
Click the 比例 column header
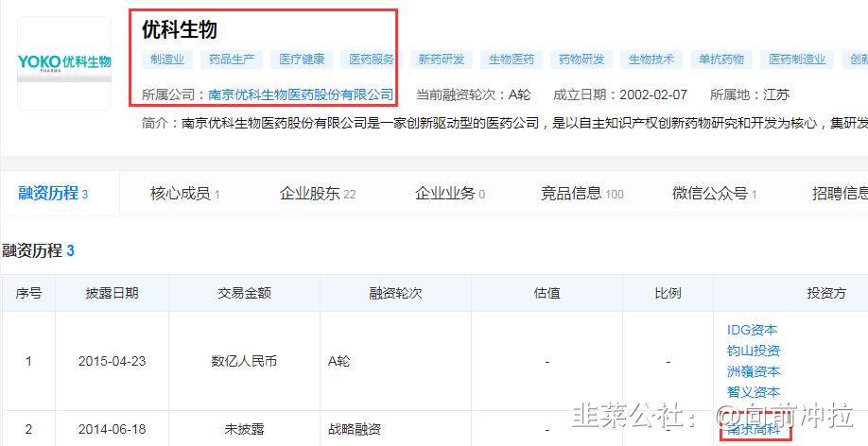668,293
